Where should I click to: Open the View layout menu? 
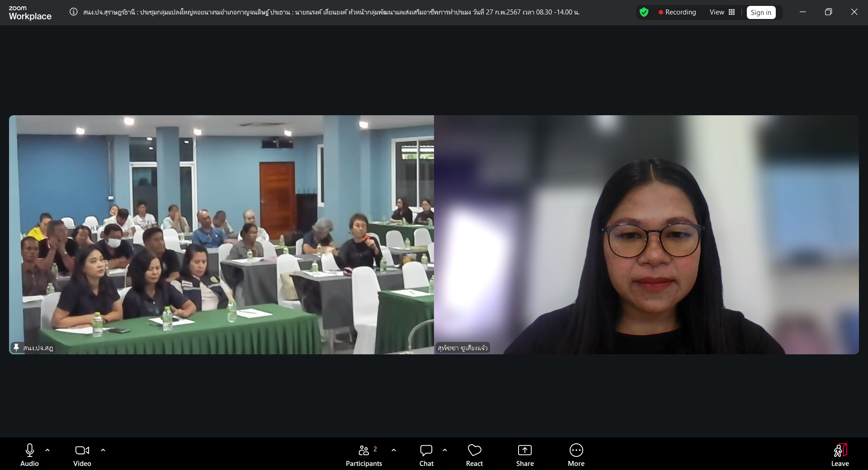(x=722, y=12)
